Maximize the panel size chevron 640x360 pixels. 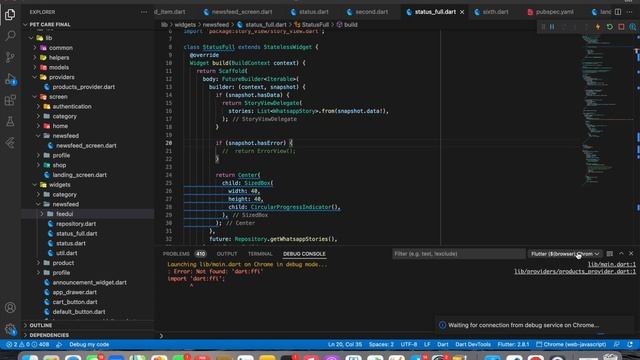click(621, 254)
